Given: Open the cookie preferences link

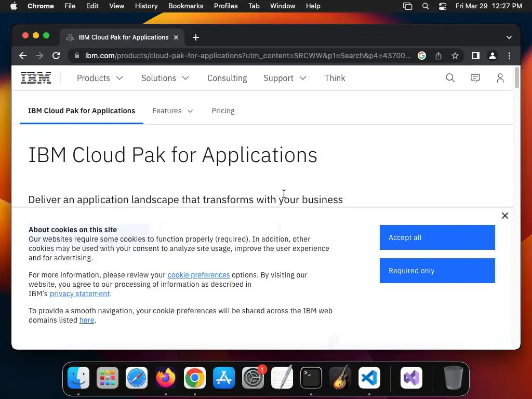Looking at the screenshot, I should (x=198, y=275).
